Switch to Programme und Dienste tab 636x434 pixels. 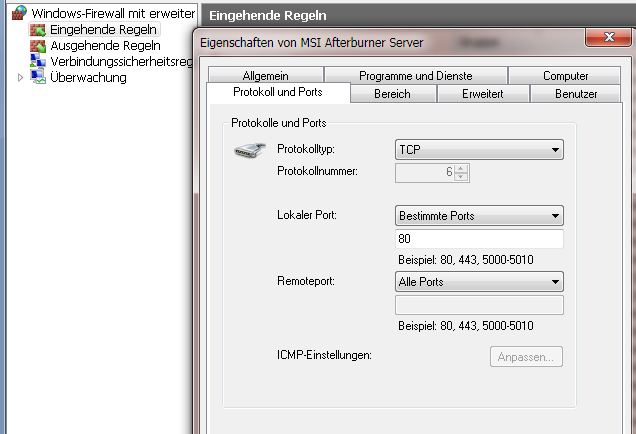point(416,75)
